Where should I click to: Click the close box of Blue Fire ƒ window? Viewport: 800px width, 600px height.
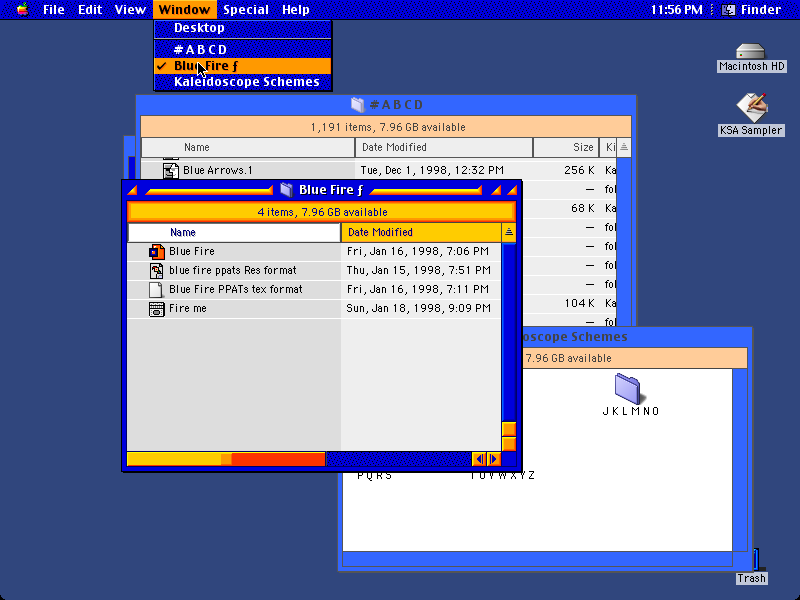132,190
